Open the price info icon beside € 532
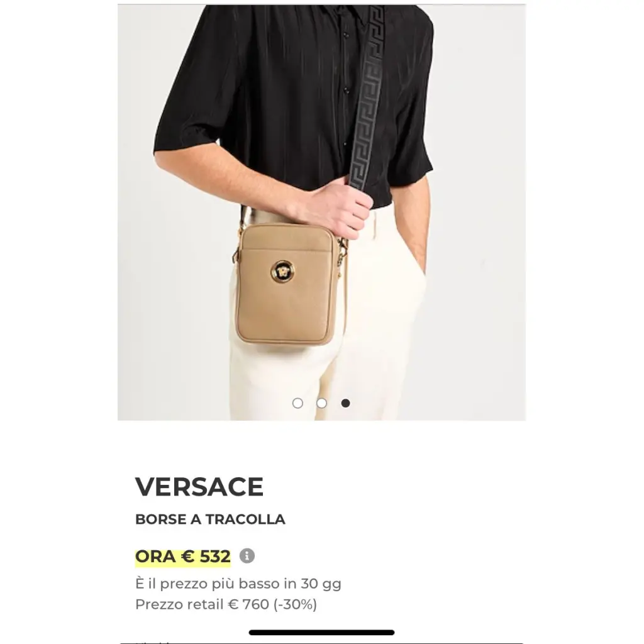Image resolution: width=644 pixels, height=644 pixels. tap(247, 556)
